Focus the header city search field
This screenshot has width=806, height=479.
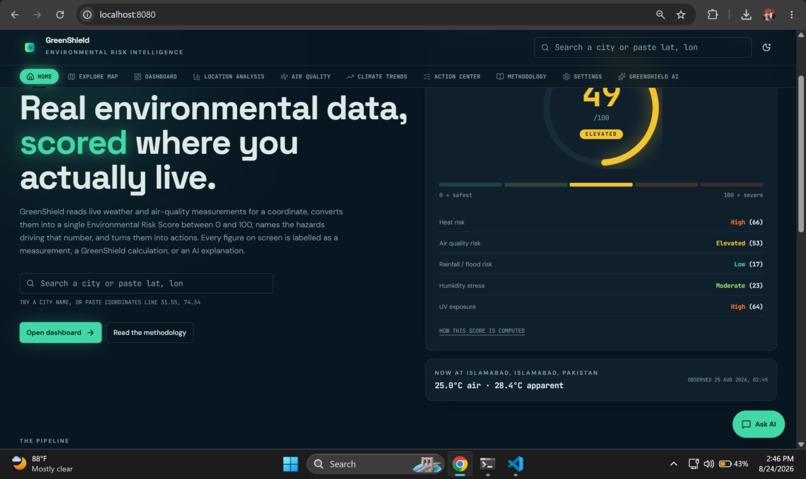[x=643, y=47]
